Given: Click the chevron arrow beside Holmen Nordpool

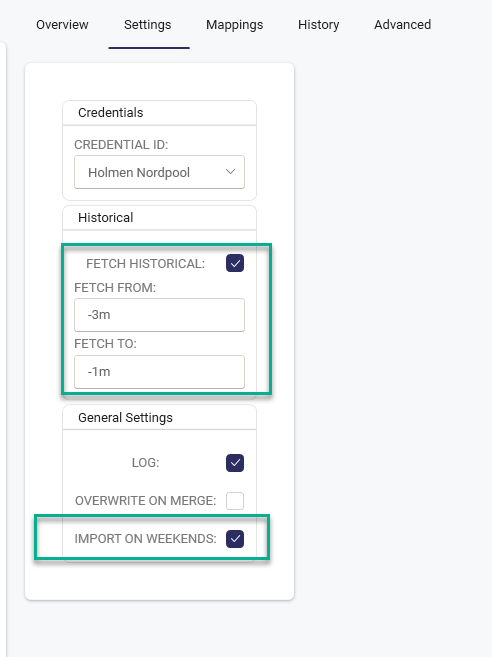Looking at the screenshot, I should point(230,172).
